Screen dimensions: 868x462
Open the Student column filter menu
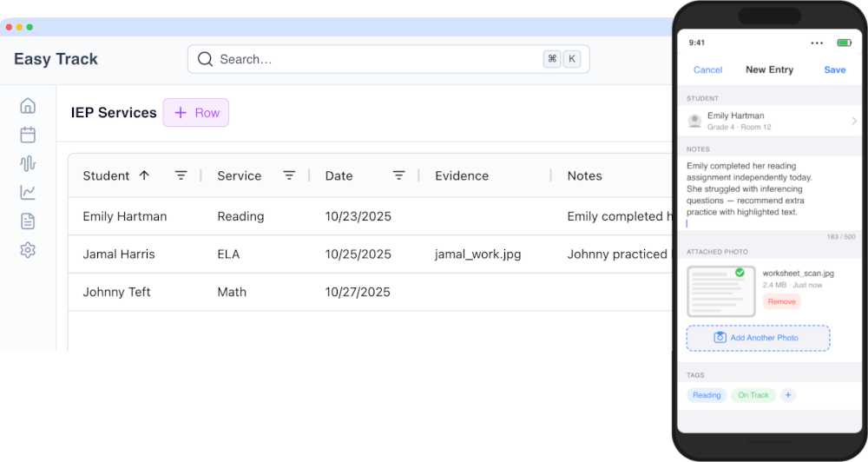click(x=181, y=175)
